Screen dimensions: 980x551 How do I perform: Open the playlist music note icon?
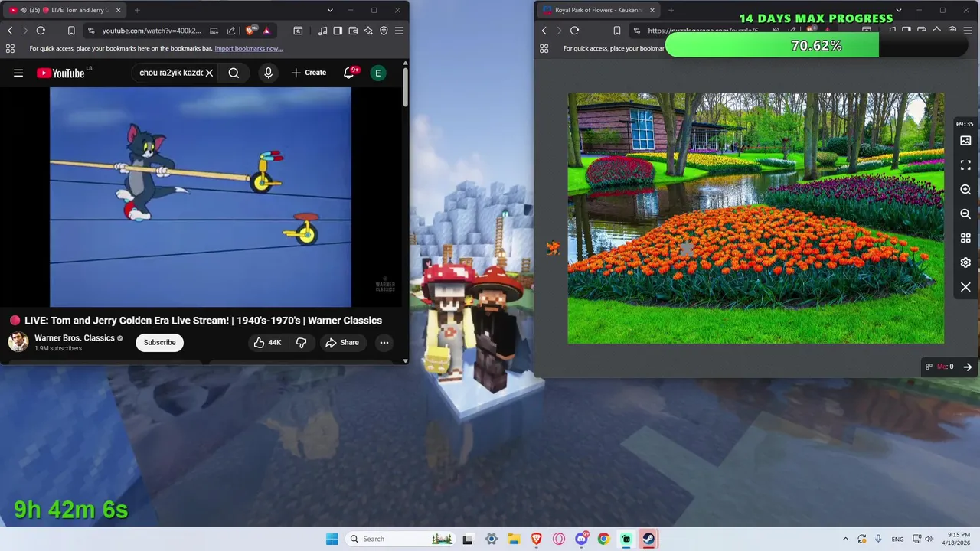point(322,31)
